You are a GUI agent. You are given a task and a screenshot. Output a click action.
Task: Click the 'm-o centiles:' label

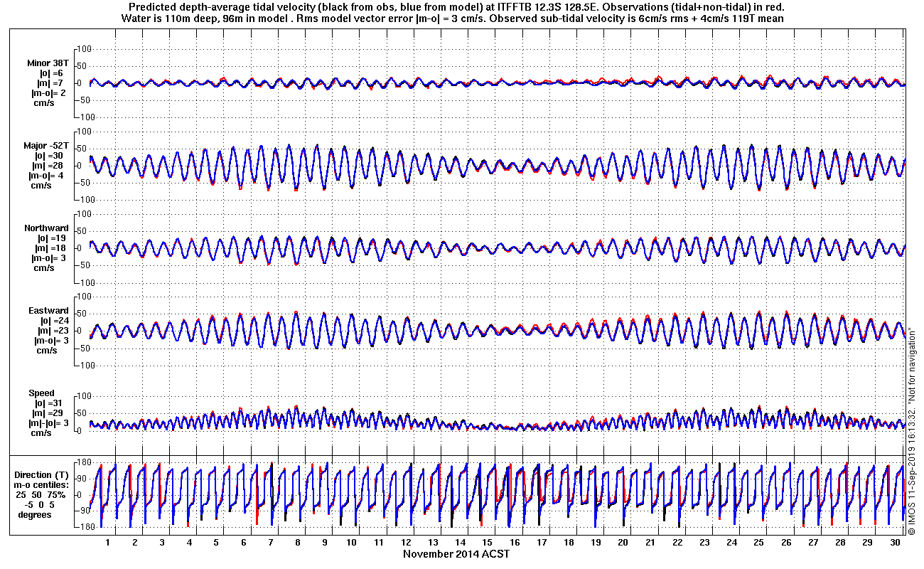pyautogui.click(x=43, y=484)
